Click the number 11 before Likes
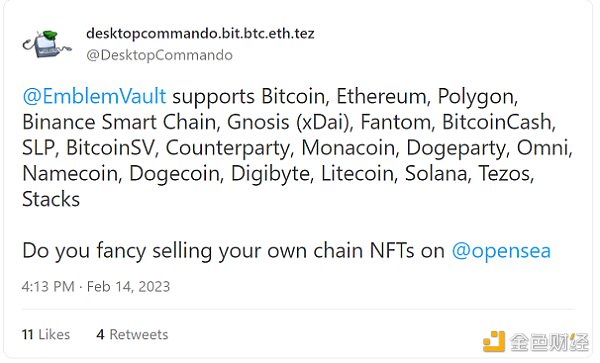600x363 pixels. [28, 335]
